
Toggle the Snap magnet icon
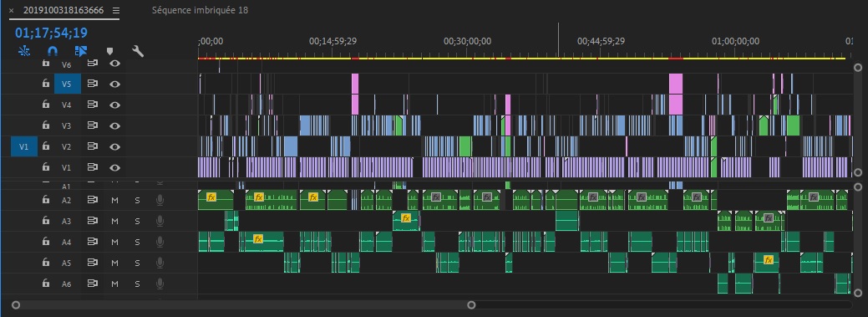pos(53,52)
